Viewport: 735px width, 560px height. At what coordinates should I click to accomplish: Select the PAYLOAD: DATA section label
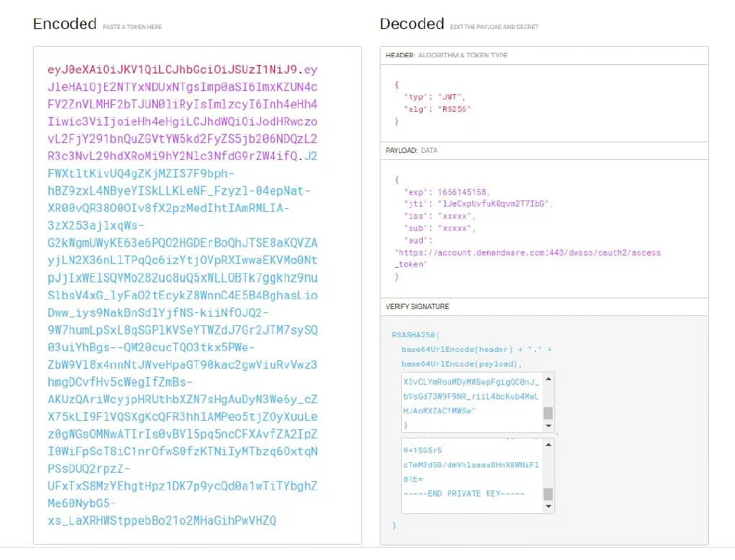point(411,150)
